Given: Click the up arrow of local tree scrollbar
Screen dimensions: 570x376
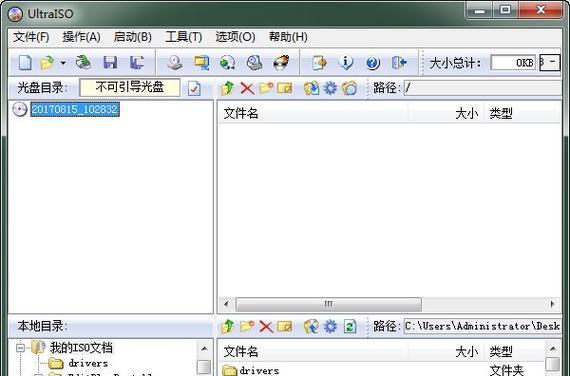Looking at the screenshot, I should 204,349.
